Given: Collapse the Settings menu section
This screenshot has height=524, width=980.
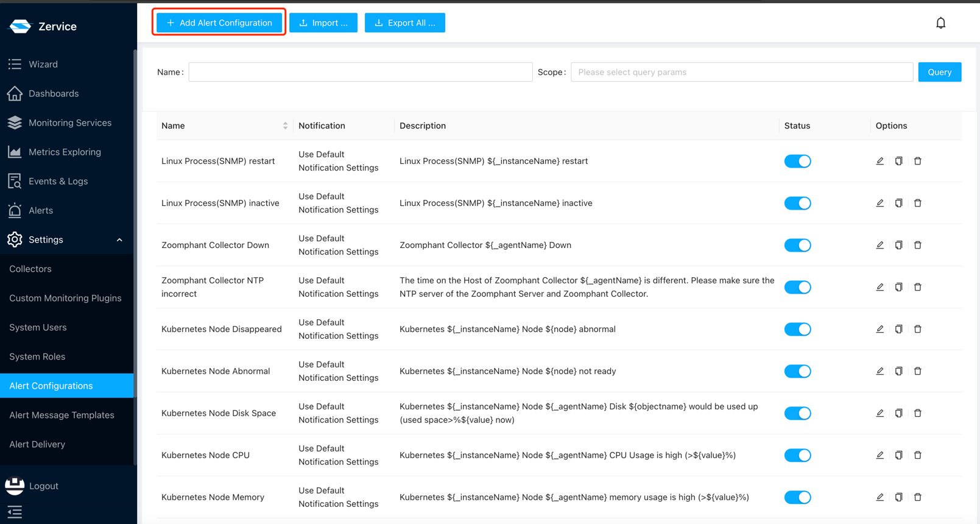Looking at the screenshot, I should tap(119, 240).
